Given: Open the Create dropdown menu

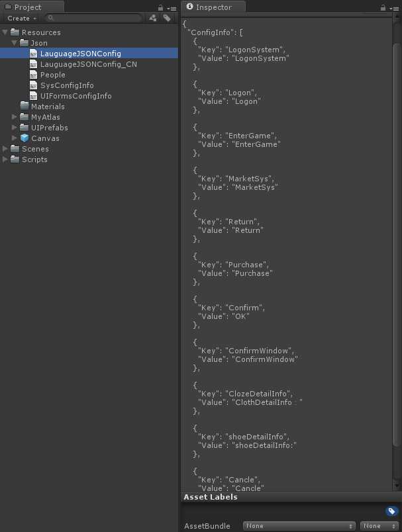Looking at the screenshot, I should (x=22, y=19).
